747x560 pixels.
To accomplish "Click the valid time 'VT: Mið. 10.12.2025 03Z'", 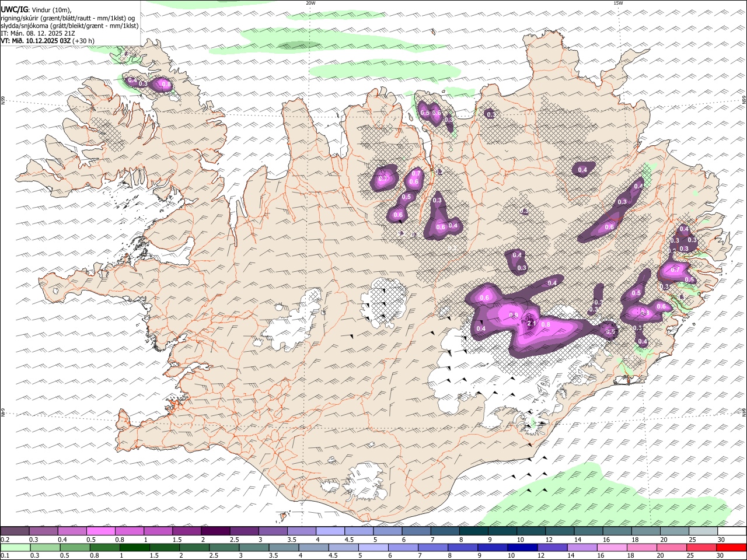I will tap(36, 41).
